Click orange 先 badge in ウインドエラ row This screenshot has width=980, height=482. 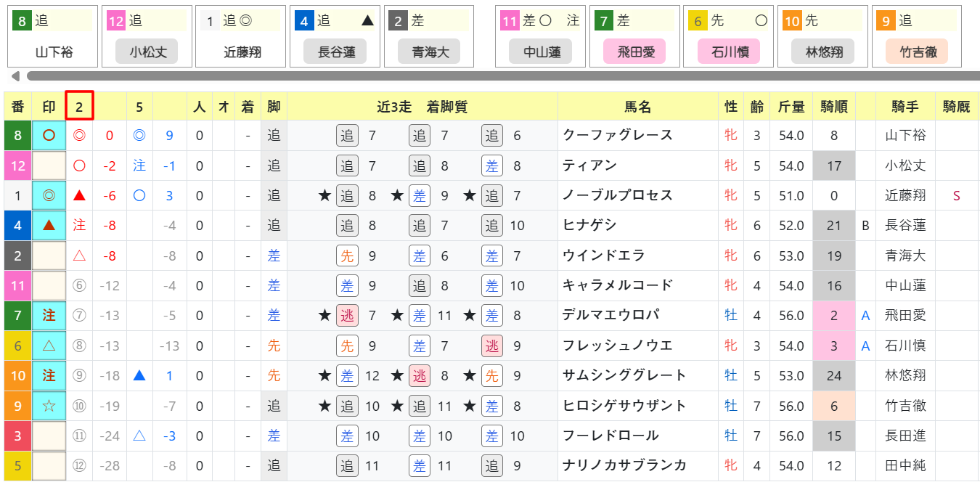tap(348, 256)
